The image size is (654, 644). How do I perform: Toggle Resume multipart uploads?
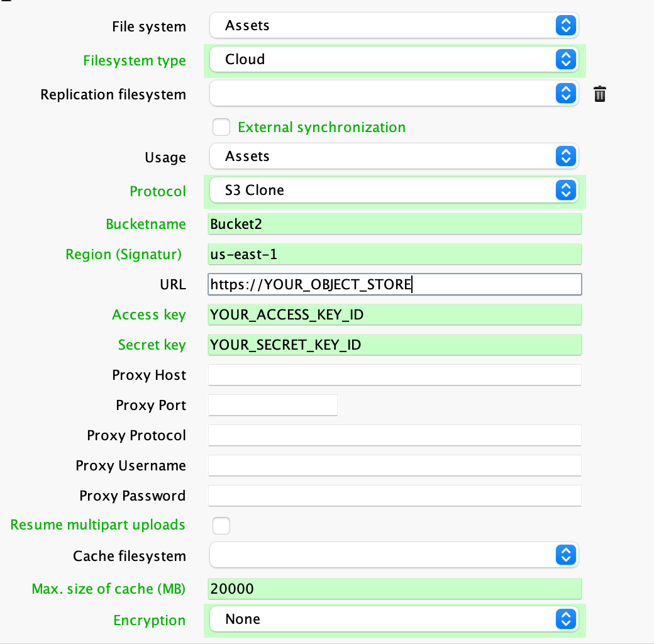221,525
